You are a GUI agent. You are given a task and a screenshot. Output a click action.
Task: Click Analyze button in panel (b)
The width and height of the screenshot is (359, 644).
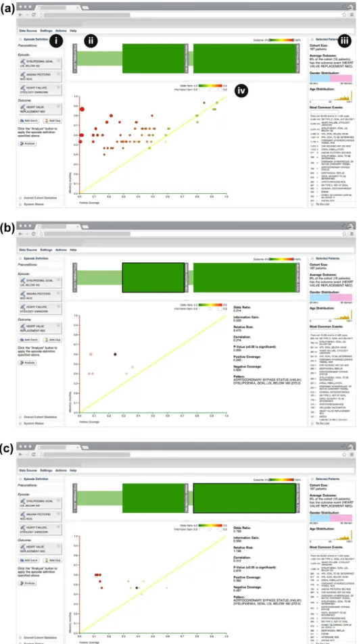coord(28,363)
